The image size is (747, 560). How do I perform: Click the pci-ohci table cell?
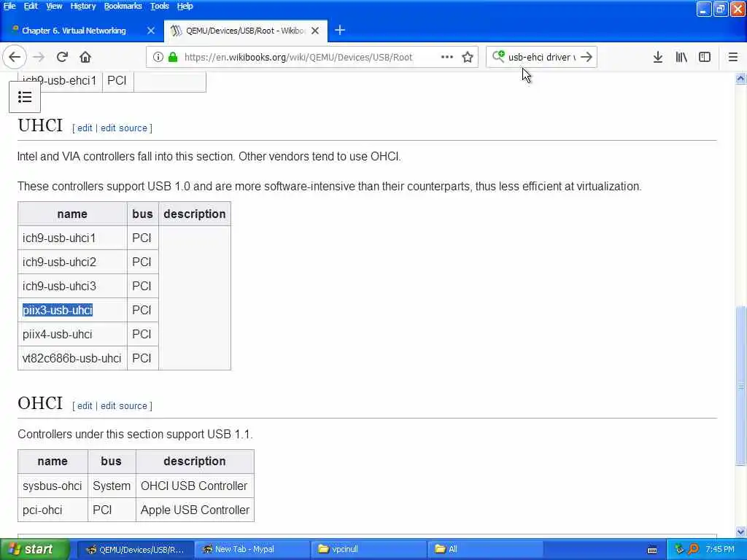click(53, 510)
